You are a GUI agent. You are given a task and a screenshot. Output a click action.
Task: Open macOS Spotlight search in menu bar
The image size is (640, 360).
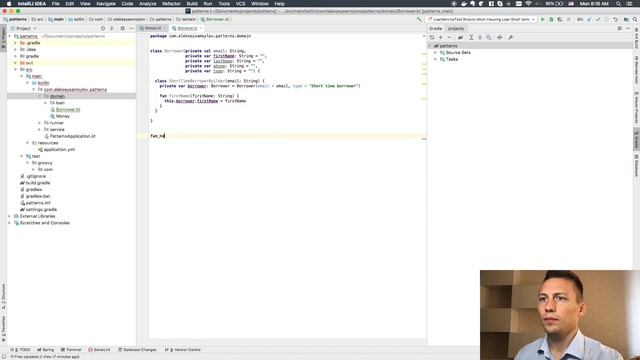click(x=619, y=4)
